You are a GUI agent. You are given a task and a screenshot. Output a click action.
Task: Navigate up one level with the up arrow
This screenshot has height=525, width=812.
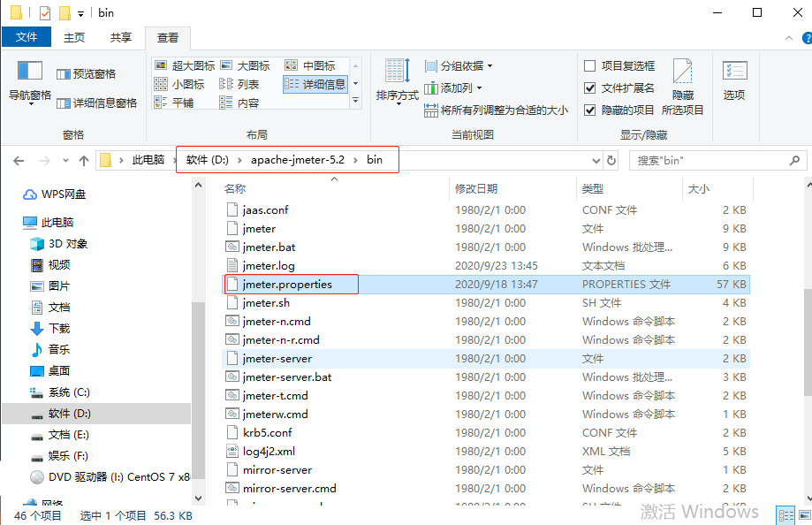pyautogui.click(x=83, y=160)
